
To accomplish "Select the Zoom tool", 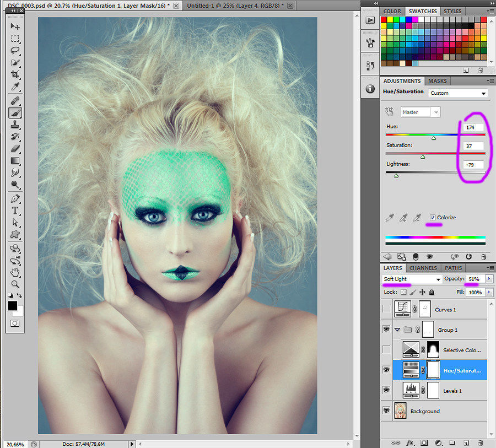I will [x=15, y=284].
